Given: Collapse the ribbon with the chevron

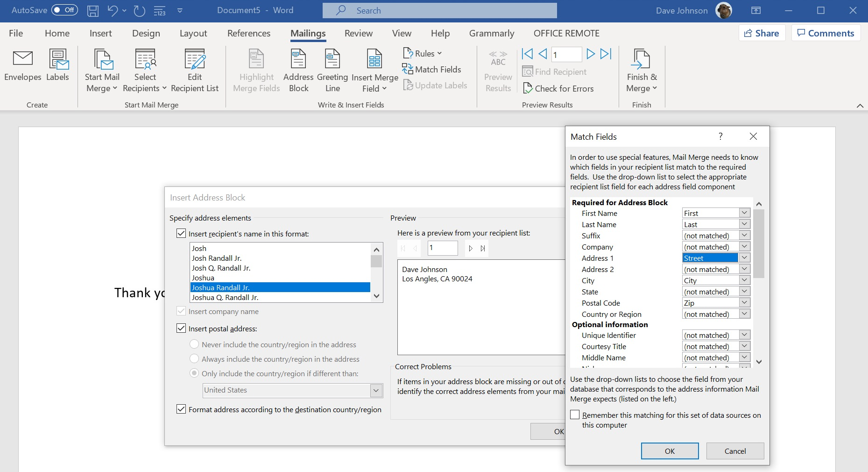Looking at the screenshot, I should [x=860, y=106].
